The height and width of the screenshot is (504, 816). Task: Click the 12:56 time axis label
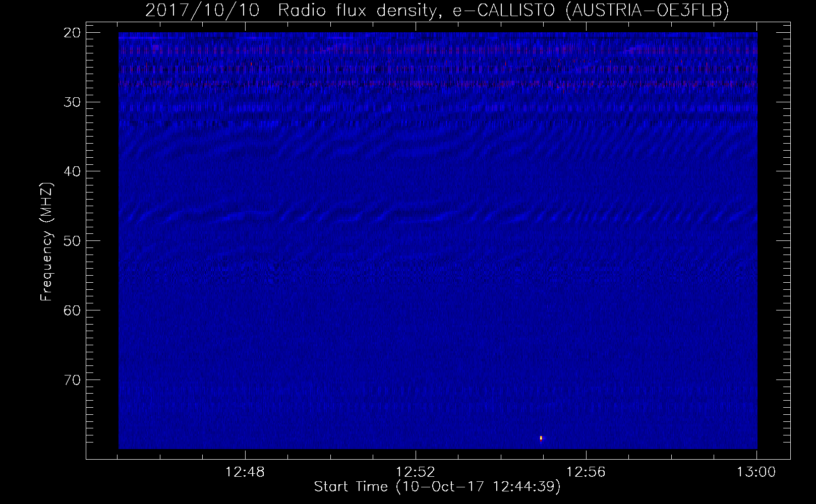[586, 472]
